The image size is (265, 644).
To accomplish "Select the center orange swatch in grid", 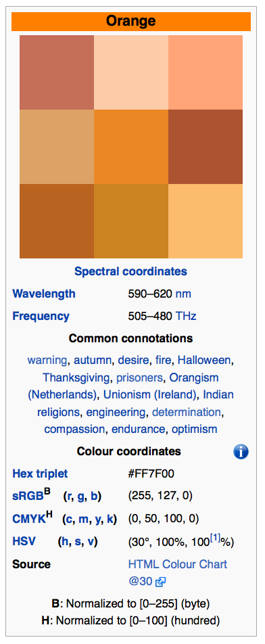I will tap(131, 147).
